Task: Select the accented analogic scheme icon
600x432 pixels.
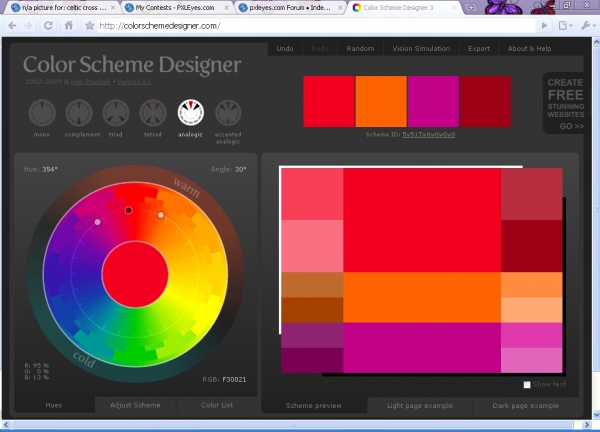Action: coord(228,113)
